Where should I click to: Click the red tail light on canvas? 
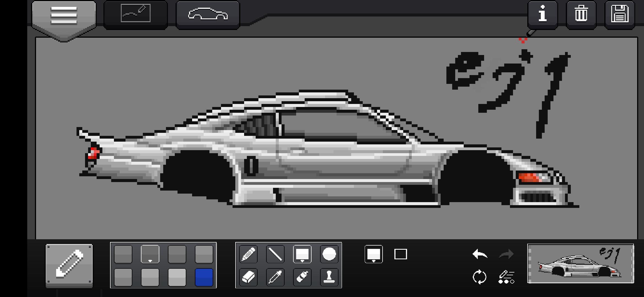point(94,153)
